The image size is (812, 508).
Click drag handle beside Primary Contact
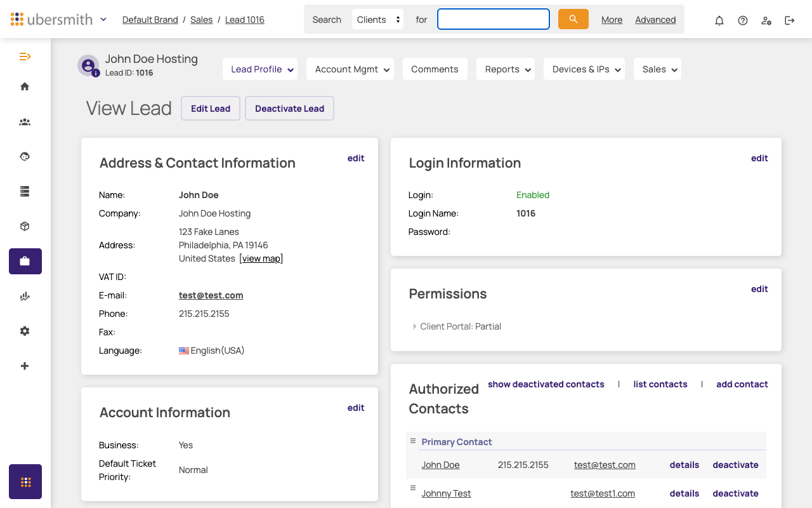(x=412, y=441)
